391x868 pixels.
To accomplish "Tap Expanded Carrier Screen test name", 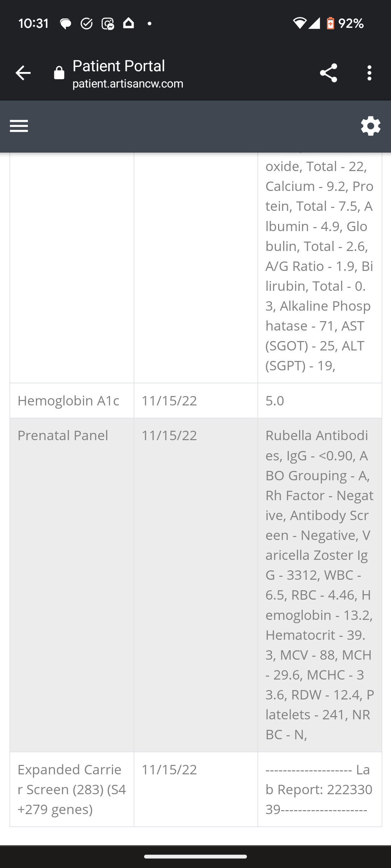I will [x=71, y=789].
